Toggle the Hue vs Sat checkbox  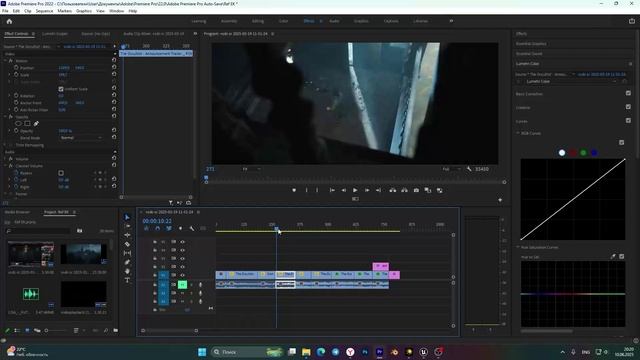pos(622,256)
